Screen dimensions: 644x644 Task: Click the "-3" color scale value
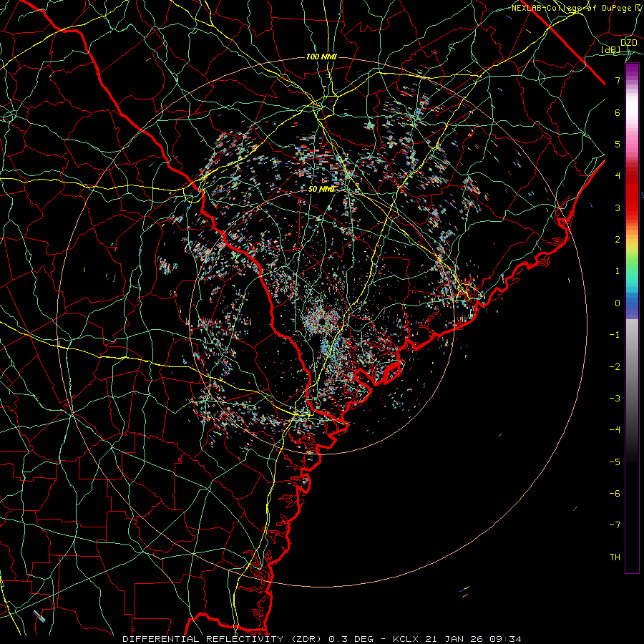615,399
